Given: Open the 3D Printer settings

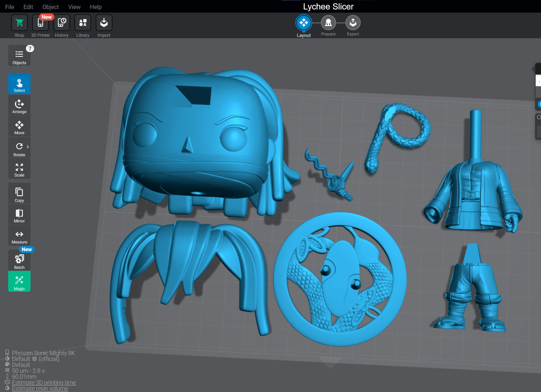Looking at the screenshot, I should click(40, 23).
